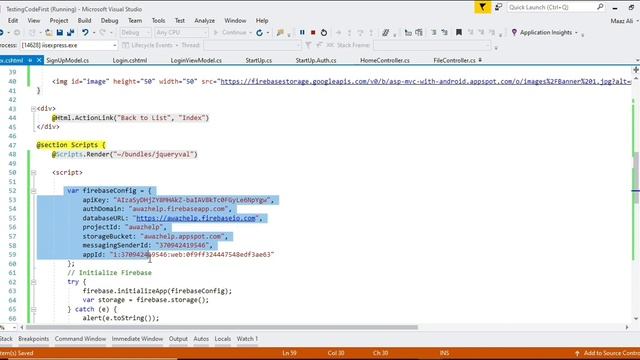Click the Save file icon
Image resolution: width=640 pixels, height=360 pixels.
[60, 32]
